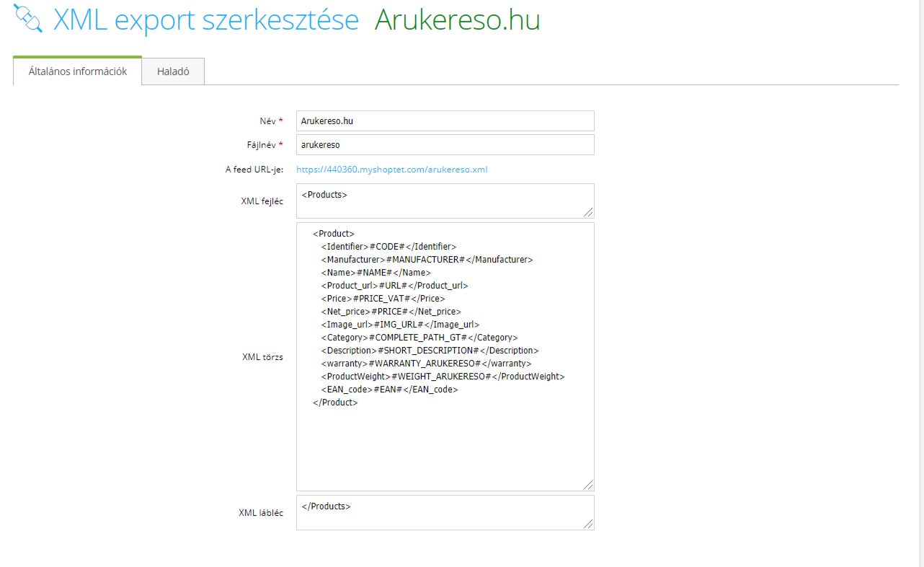Focus the Fájlnév input field
Viewport: 924px width, 567px height.
pos(445,145)
